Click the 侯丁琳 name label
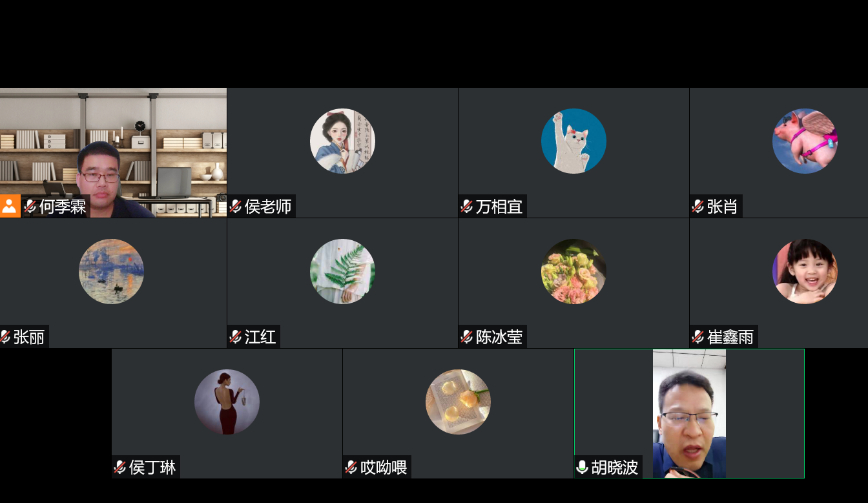The height and width of the screenshot is (503, 868). 152,467
